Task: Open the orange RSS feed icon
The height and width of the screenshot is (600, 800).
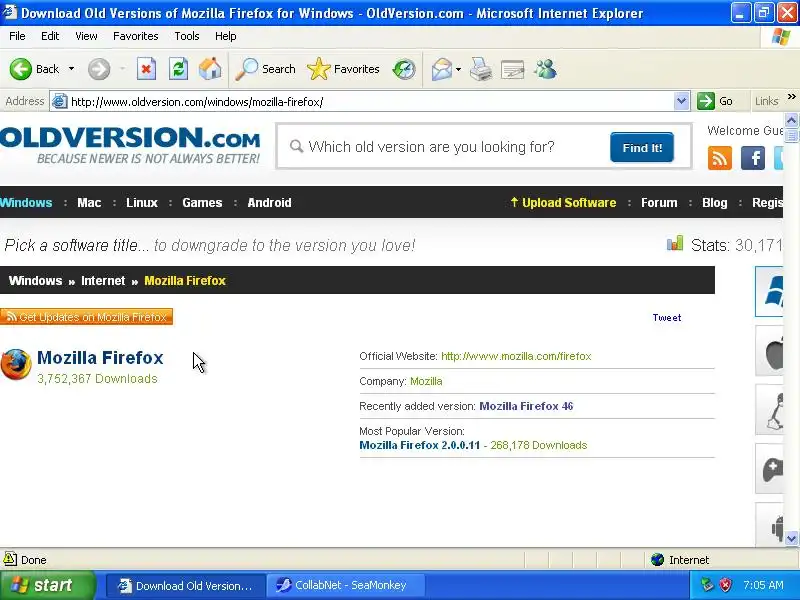Action: (x=719, y=158)
